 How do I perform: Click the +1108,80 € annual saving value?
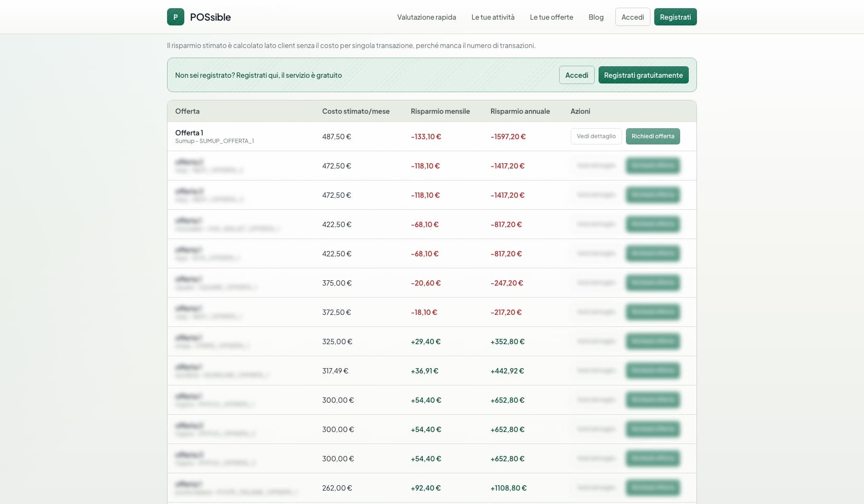(x=508, y=488)
